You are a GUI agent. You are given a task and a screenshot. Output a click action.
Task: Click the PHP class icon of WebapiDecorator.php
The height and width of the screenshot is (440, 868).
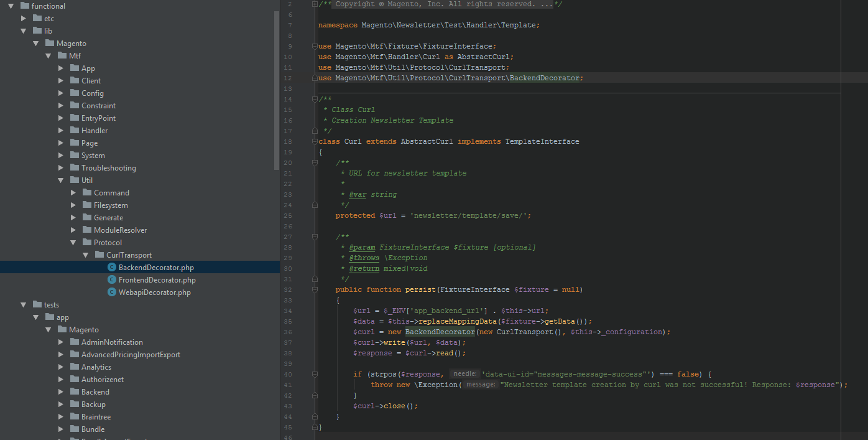coord(111,293)
